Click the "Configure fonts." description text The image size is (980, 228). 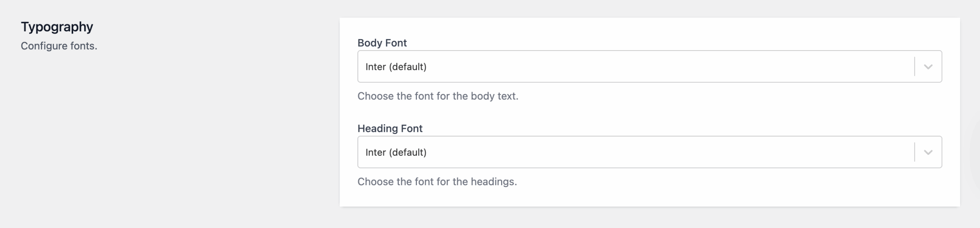[59, 46]
